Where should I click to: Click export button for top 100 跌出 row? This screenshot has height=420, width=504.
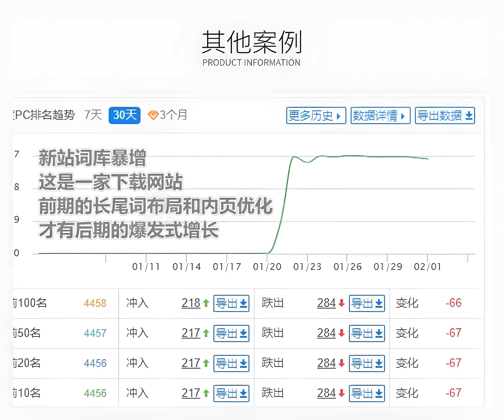(366, 303)
